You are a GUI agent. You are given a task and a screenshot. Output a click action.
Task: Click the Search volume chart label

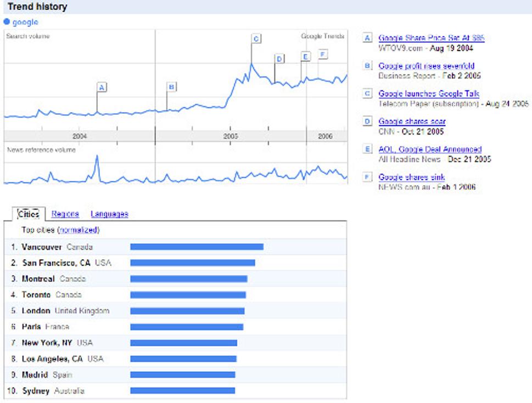point(28,36)
